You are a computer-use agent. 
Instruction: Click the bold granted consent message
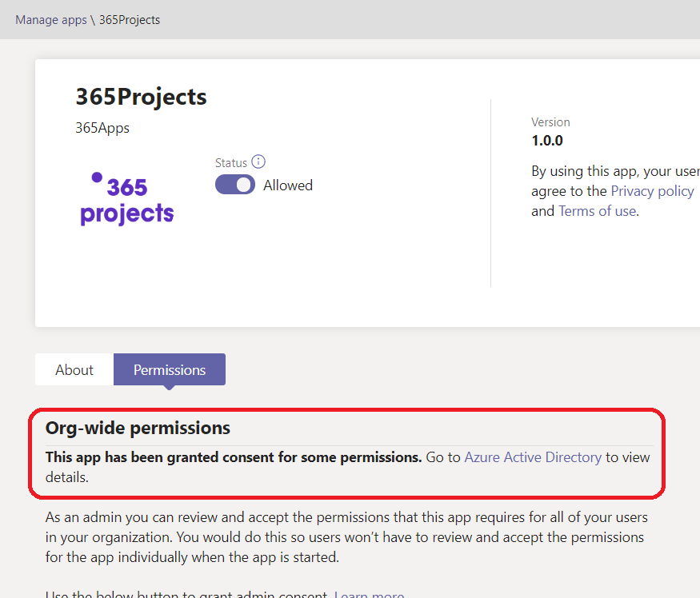(234, 457)
